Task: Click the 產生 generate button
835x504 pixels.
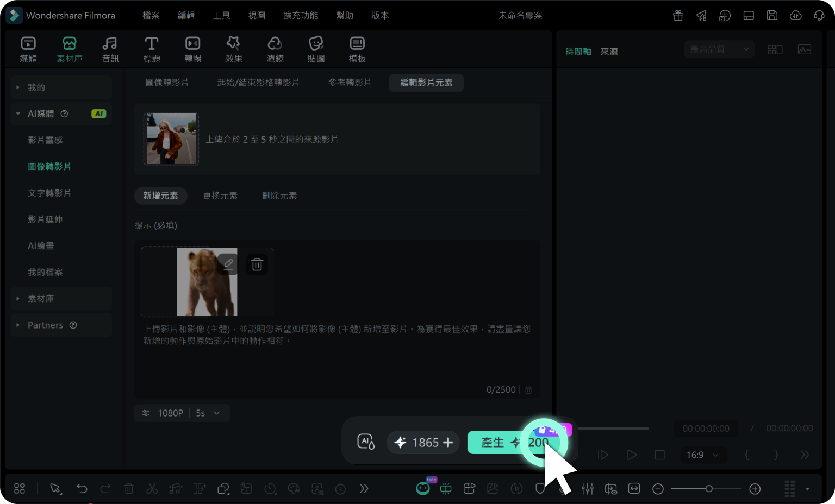Action: (514, 442)
